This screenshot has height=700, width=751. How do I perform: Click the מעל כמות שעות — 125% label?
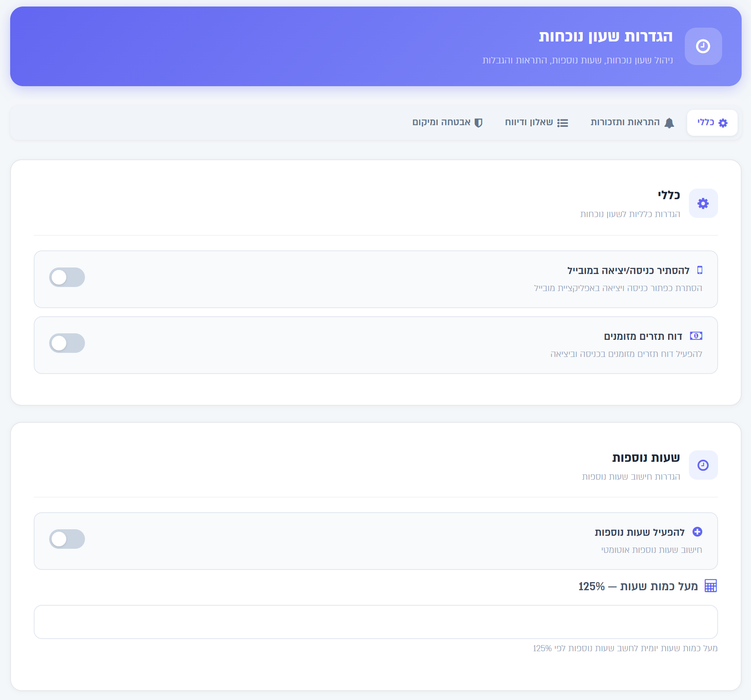click(x=638, y=587)
